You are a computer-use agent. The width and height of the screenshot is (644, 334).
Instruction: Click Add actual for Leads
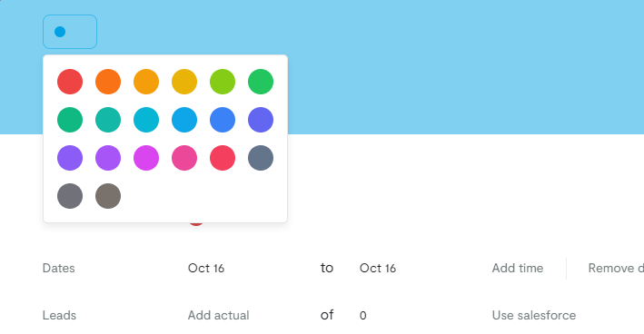[219, 316]
